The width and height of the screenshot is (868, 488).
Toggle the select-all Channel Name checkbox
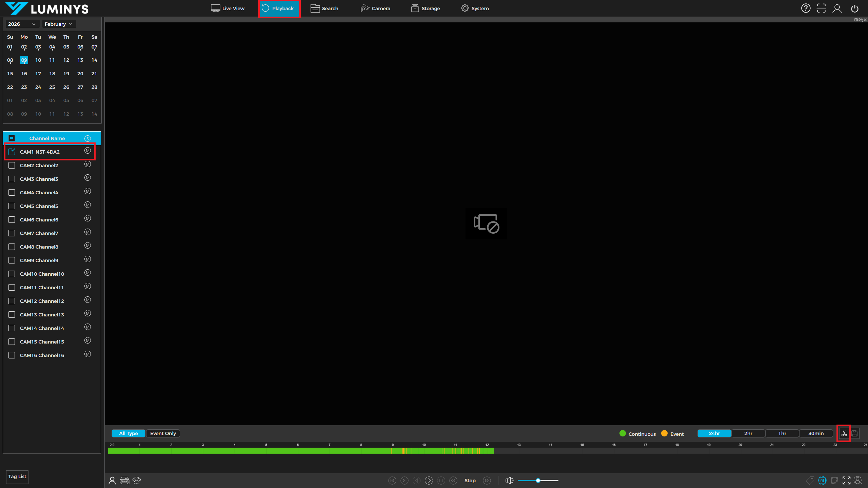(x=12, y=138)
